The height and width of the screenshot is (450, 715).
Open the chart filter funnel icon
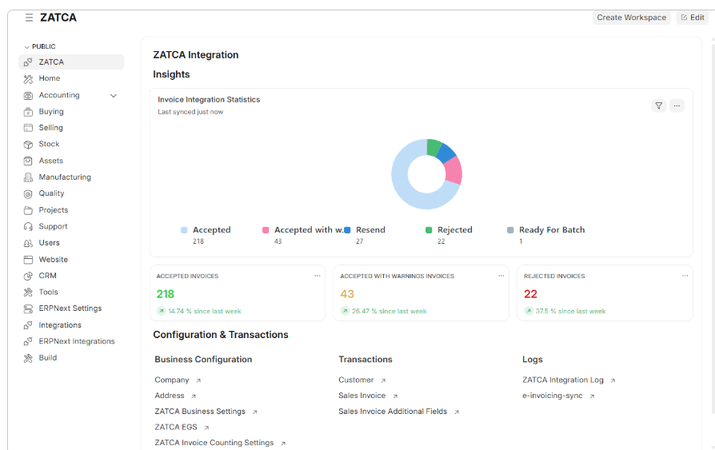tap(658, 106)
